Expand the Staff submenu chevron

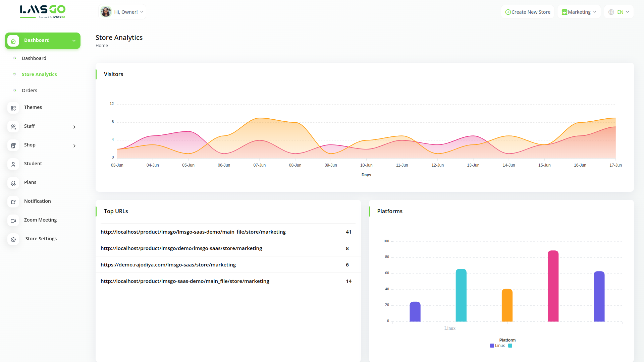click(74, 127)
